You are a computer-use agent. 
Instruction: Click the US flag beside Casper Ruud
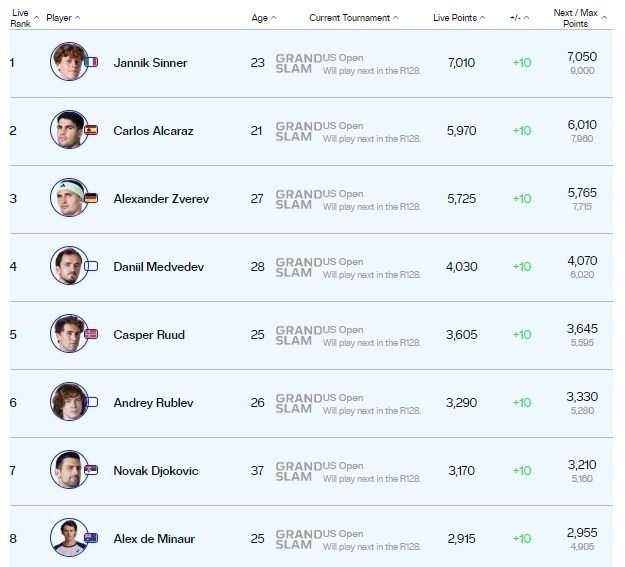coord(92,334)
